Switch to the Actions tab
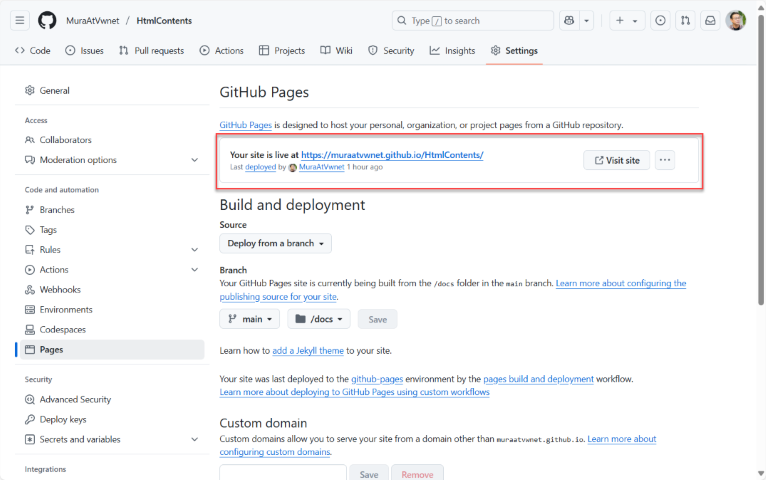Image resolution: width=766 pixels, height=480 pixels. 221,50
